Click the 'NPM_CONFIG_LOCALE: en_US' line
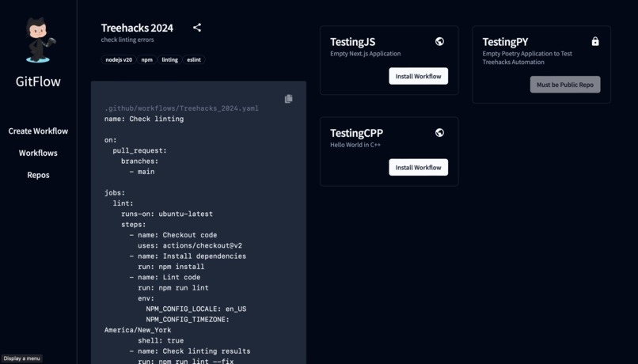Screen dimensions: 638x364 click(196, 309)
